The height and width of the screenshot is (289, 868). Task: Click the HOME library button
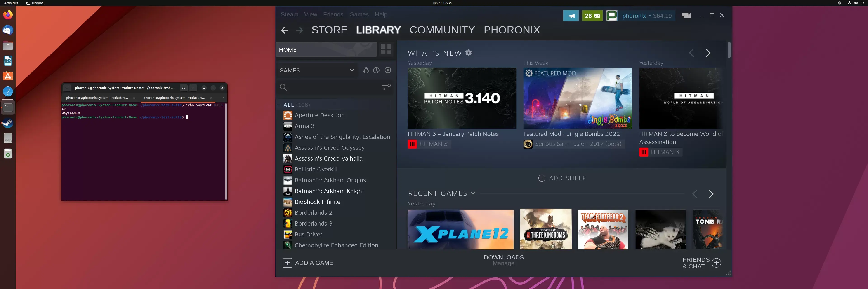[326, 49]
